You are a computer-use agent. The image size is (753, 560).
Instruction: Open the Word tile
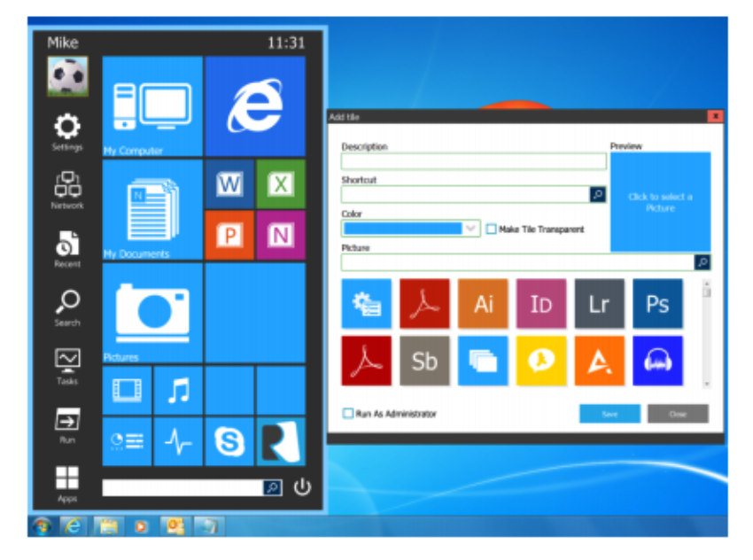point(229,183)
